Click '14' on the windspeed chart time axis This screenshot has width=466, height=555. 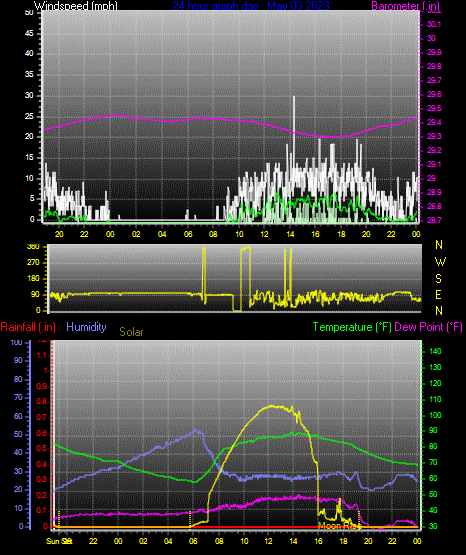pyautogui.click(x=290, y=234)
